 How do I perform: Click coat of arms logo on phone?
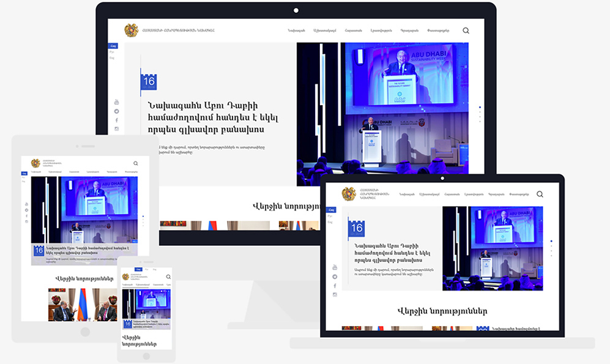[x=125, y=277]
